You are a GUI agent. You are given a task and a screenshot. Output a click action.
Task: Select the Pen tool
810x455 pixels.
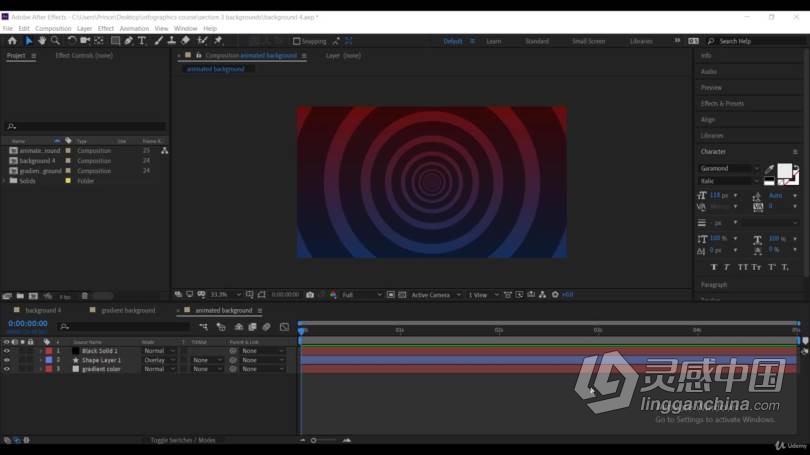[129, 41]
